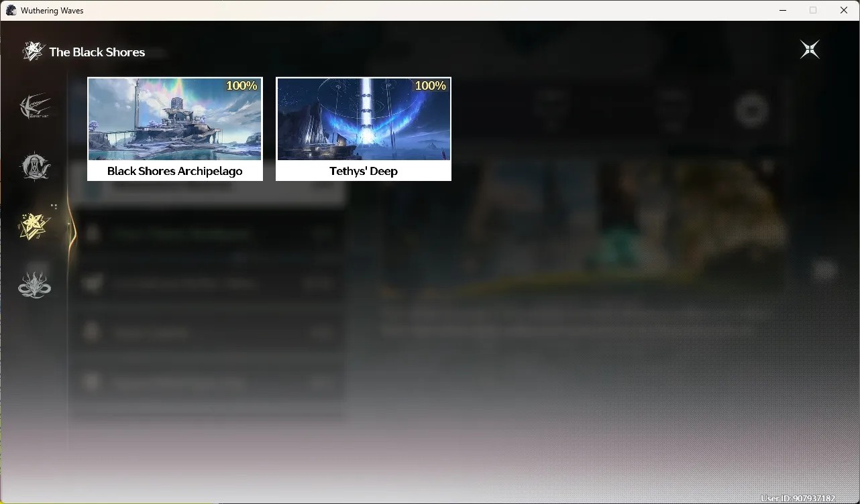The height and width of the screenshot is (504, 860).
Task: Click the star icon beside The Black Shores
Action: pyautogui.click(x=33, y=52)
